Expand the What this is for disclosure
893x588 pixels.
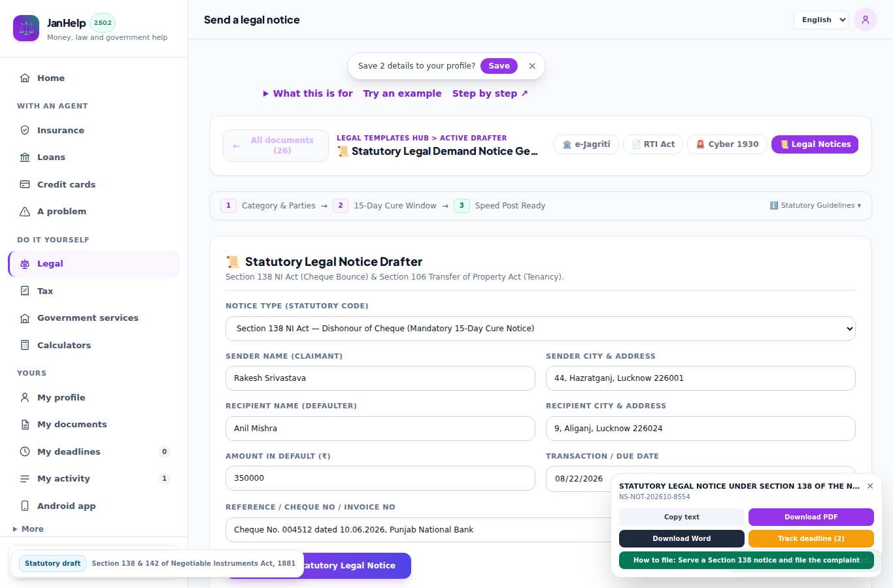tap(308, 93)
